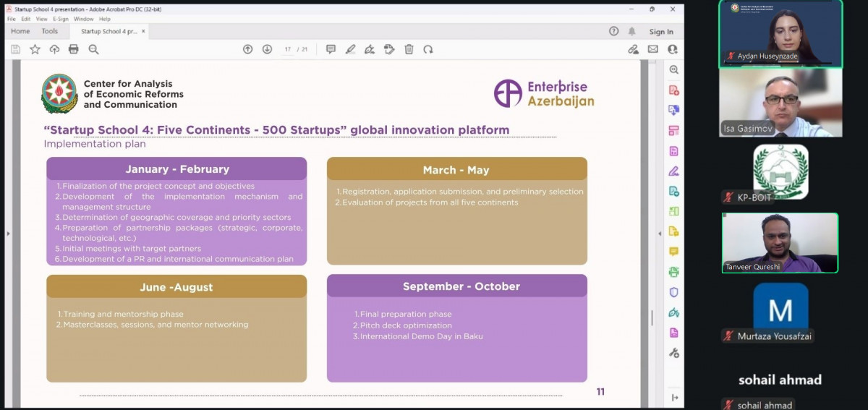Open the E-Sign menu
The width and height of the screenshot is (868, 410).
tap(61, 19)
